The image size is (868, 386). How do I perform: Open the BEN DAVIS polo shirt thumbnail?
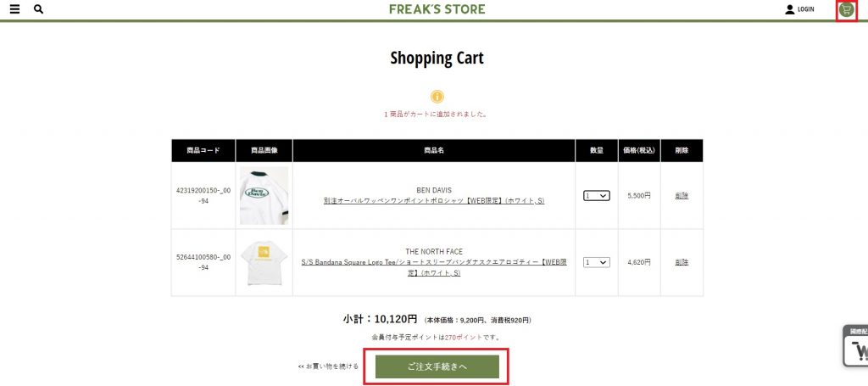pos(264,195)
